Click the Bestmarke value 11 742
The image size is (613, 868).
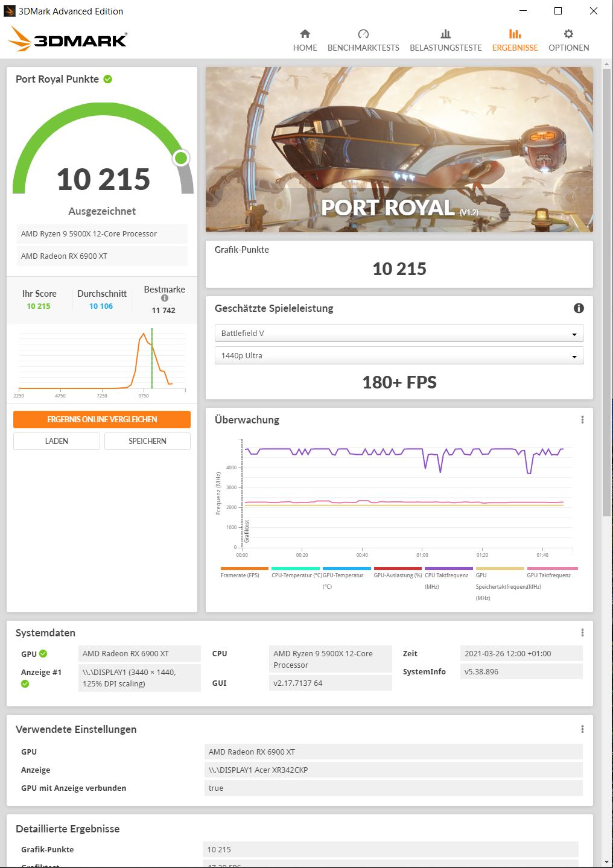164,311
